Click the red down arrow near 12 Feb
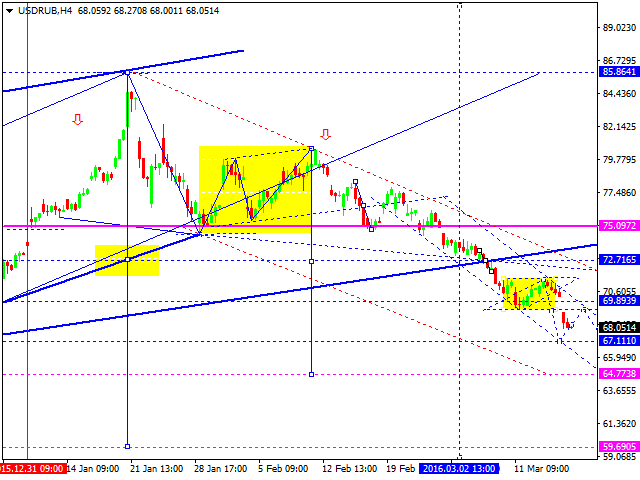The image size is (640, 480). click(x=325, y=134)
